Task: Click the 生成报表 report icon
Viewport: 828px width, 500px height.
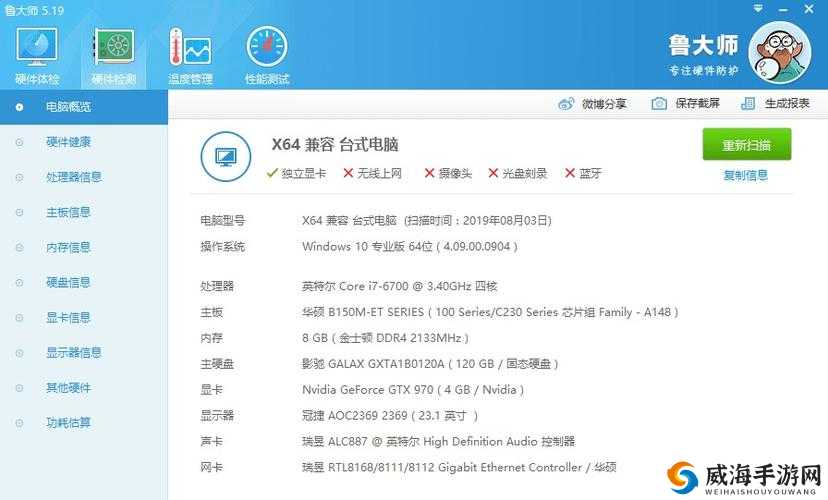Action: click(748, 103)
